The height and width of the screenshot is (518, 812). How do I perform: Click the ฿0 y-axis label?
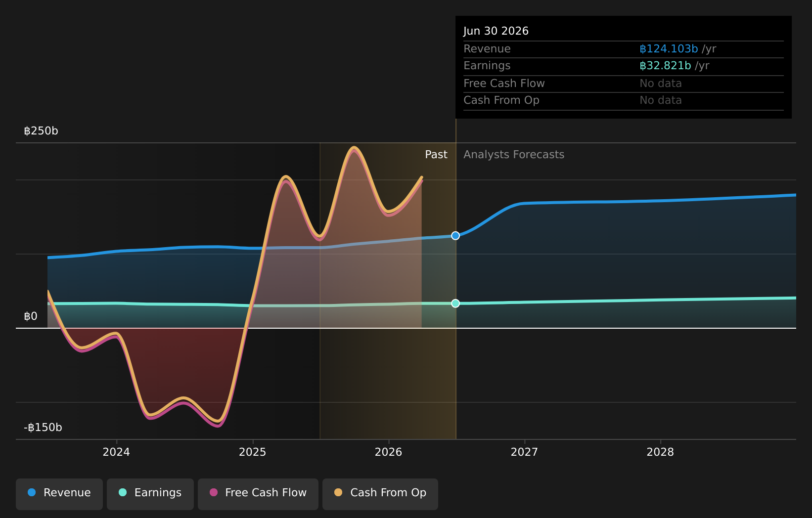(31, 316)
